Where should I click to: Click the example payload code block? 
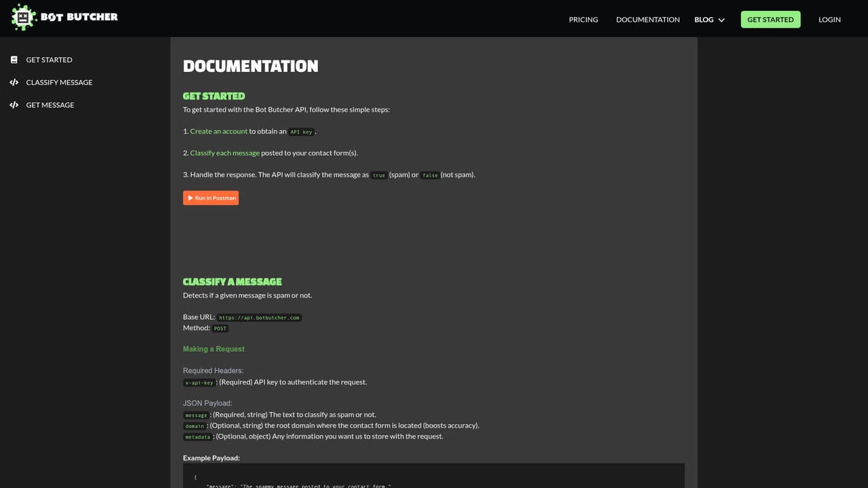[433, 476]
